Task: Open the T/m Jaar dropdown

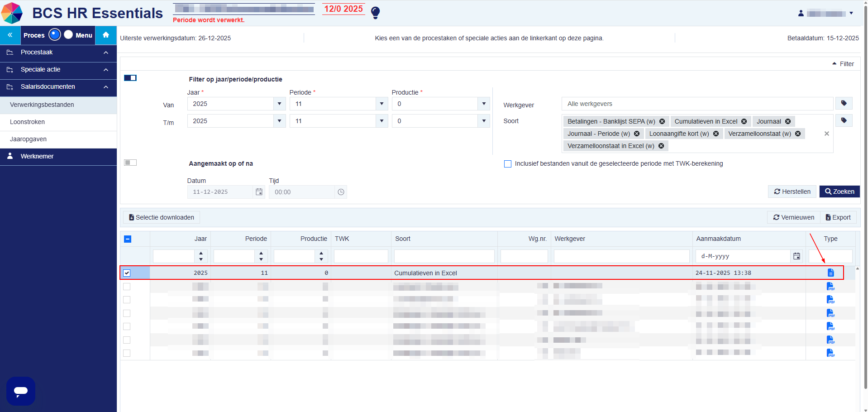Action: tap(279, 121)
